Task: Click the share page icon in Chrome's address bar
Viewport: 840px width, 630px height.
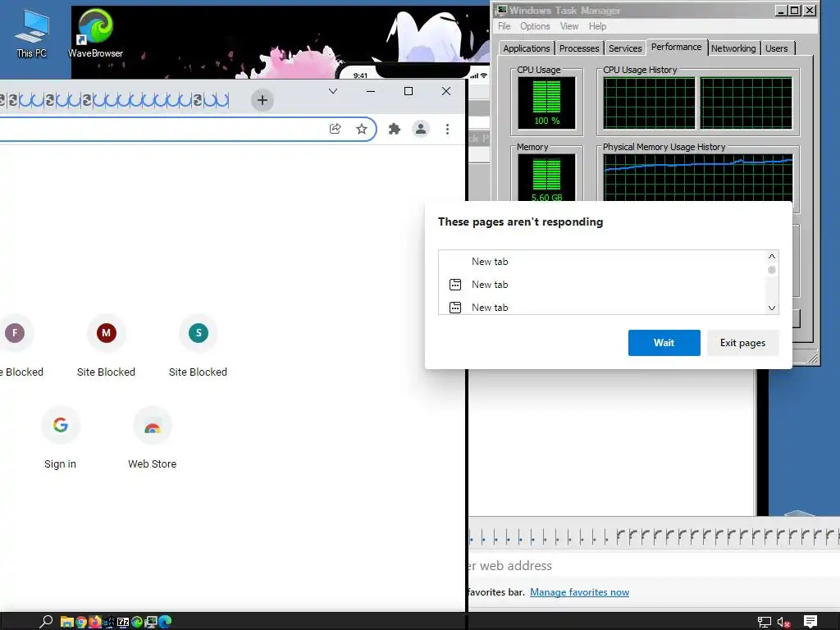Action: point(336,129)
